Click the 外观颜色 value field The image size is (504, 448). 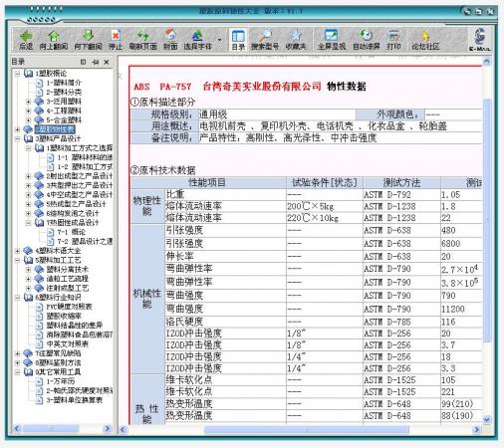[x=453, y=114]
